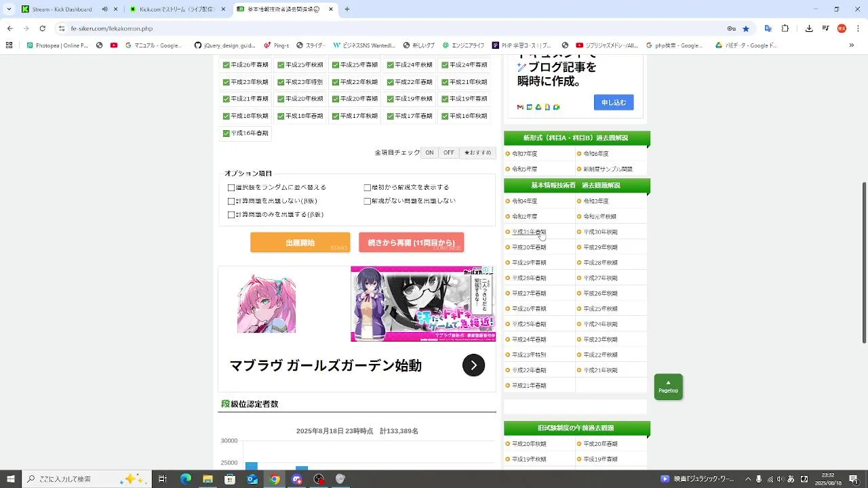Open Outlook from the taskbar
The width and height of the screenshot is (868, 488).
(x=252, y=479)
